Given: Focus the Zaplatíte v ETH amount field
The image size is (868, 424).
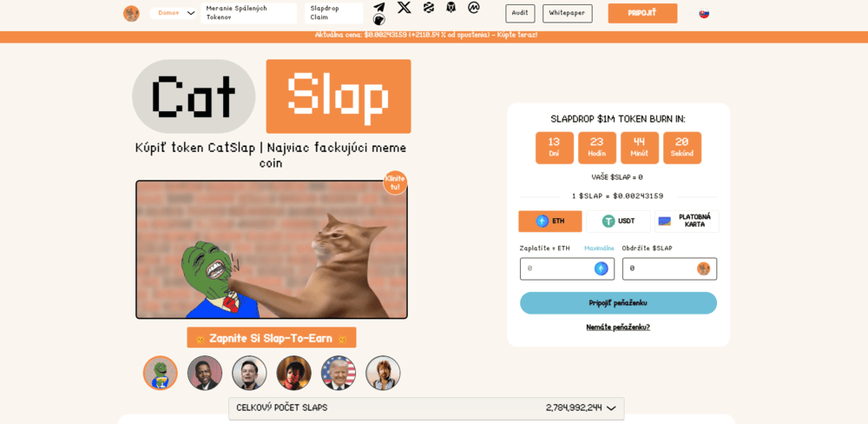Looking at the screenshot, I should coord(568,268).
